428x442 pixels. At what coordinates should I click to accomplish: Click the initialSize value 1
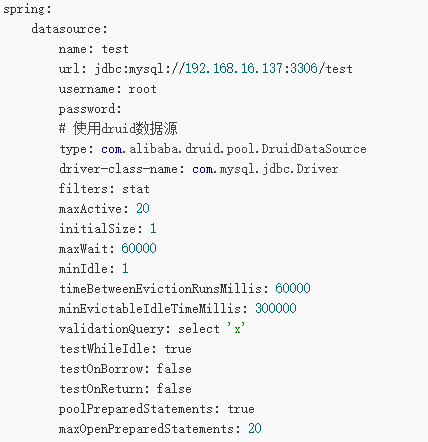click(x=153, y=229)
